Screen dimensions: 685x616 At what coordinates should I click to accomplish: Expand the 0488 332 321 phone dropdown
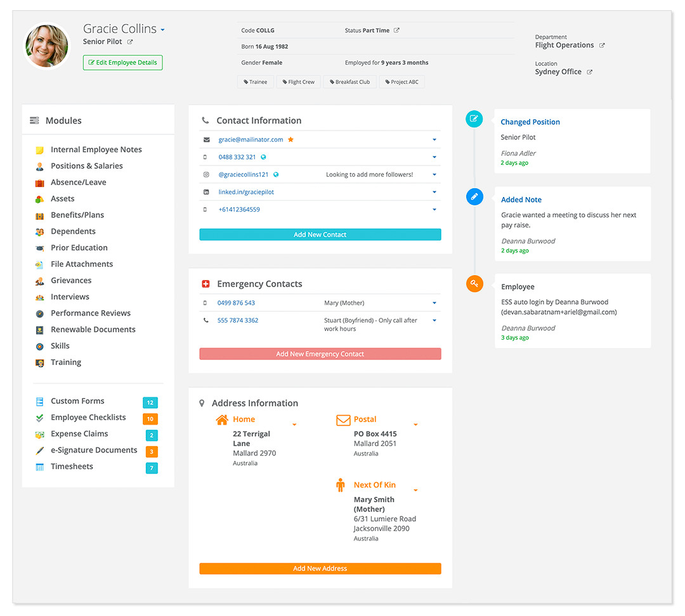click(x=434, y=157)
